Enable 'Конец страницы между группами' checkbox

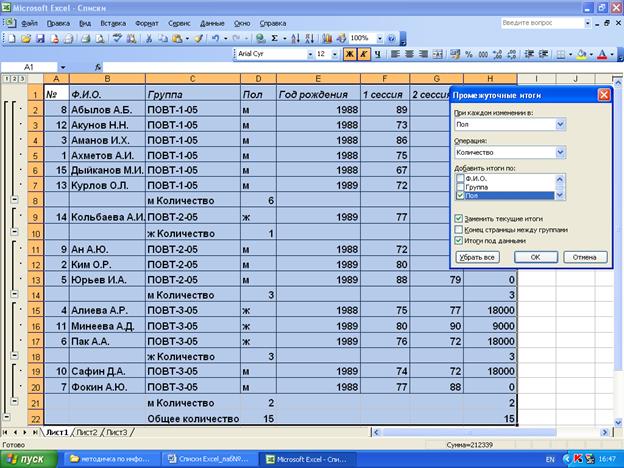[459, 228]
